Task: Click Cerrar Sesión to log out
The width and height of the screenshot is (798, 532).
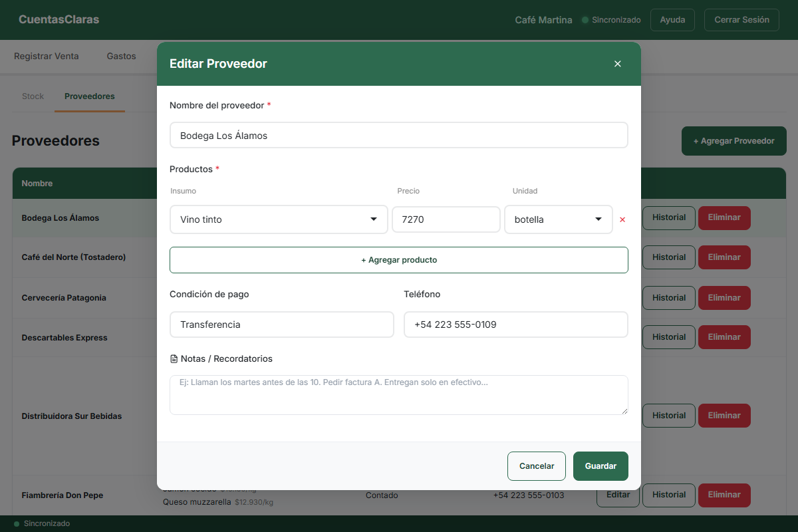Action: point(741,20)
